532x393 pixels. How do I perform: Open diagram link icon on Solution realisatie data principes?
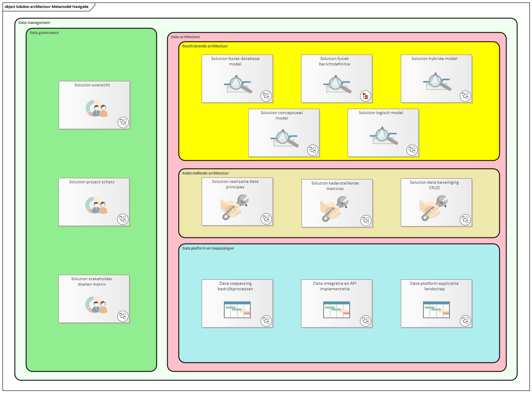[x=266, y=219]
